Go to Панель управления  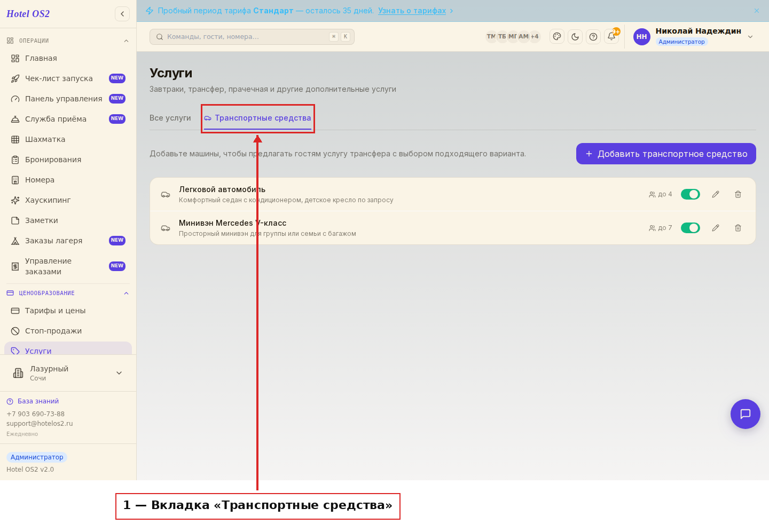click(68, 99)
